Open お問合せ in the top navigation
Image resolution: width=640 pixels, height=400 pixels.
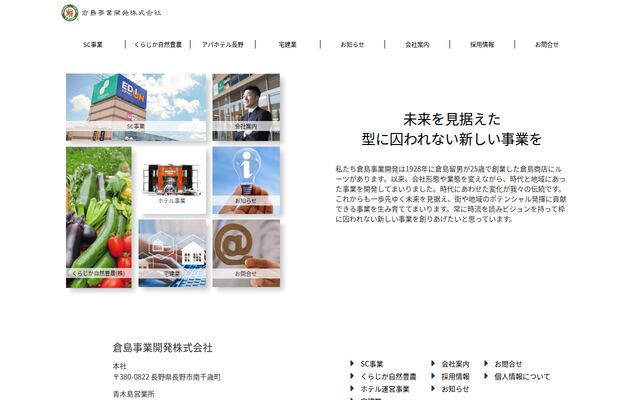tap(547, 44)
